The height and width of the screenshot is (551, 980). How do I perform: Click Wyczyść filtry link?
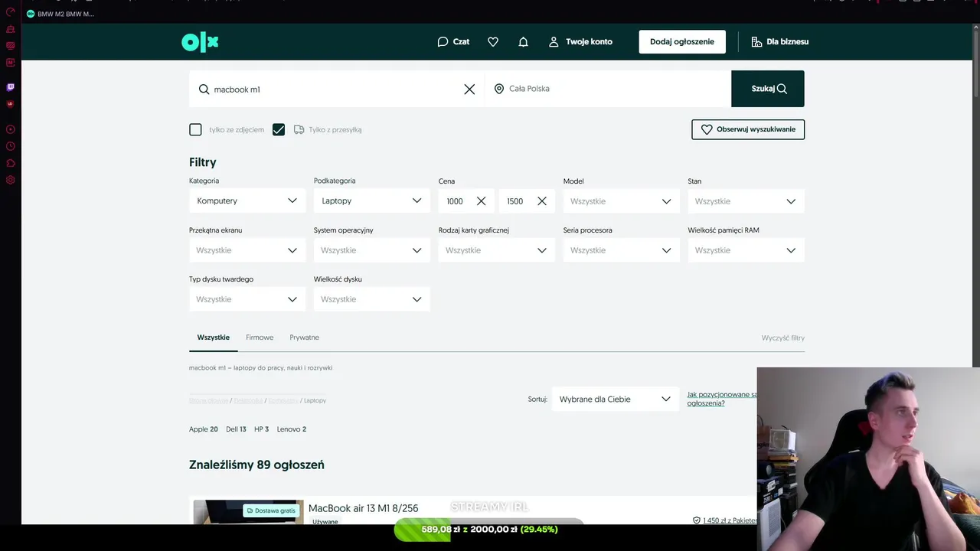(x=782, y=338)
